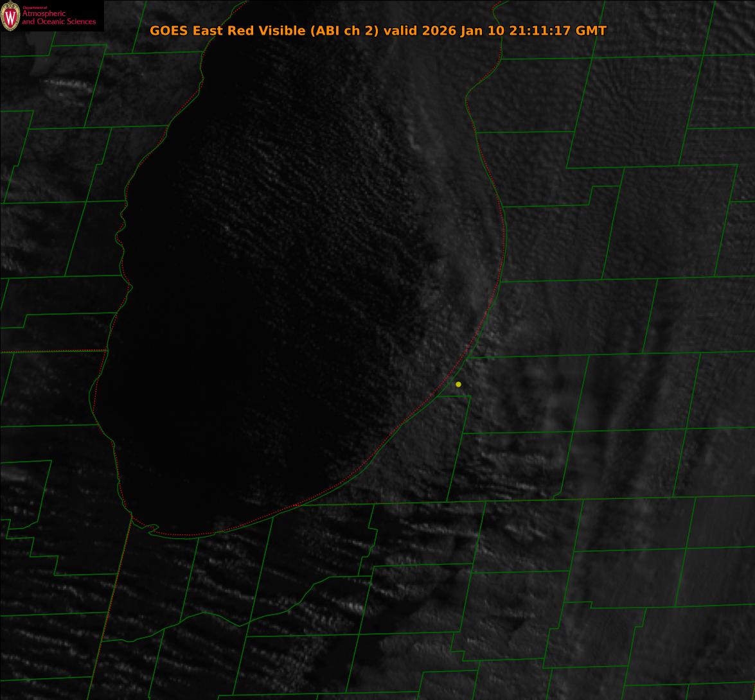Click where the dotted state border meets southwest shore
The image size is (755, 700).
point(132,516)
